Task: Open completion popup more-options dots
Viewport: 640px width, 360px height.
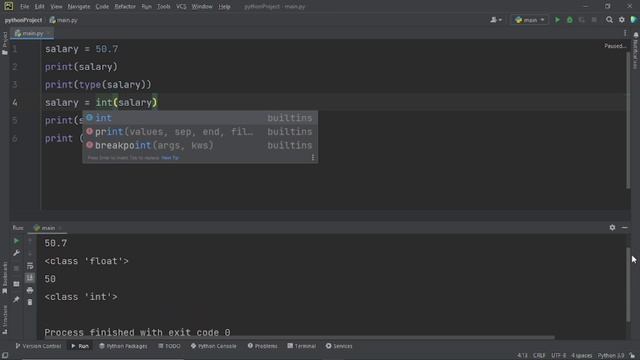Action: pos(313,158)
